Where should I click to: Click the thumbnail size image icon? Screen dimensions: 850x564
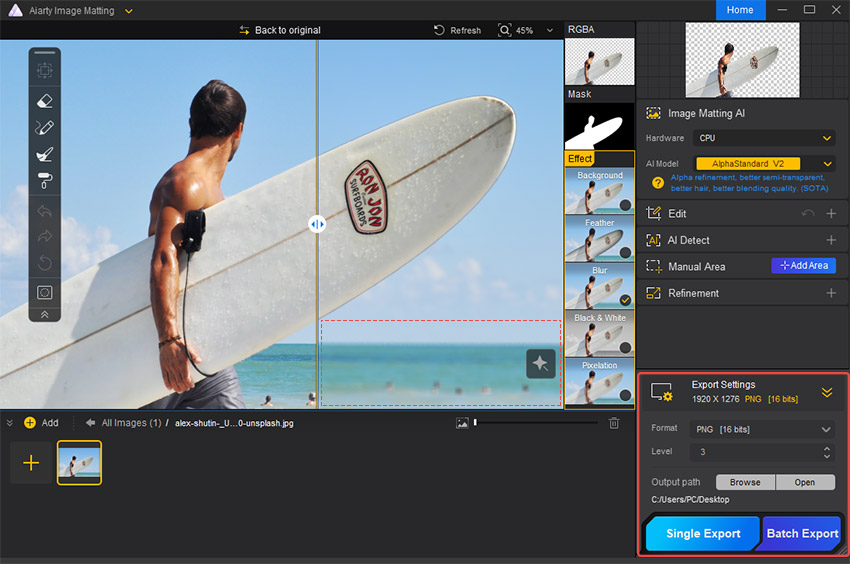[x=462, y=423]
